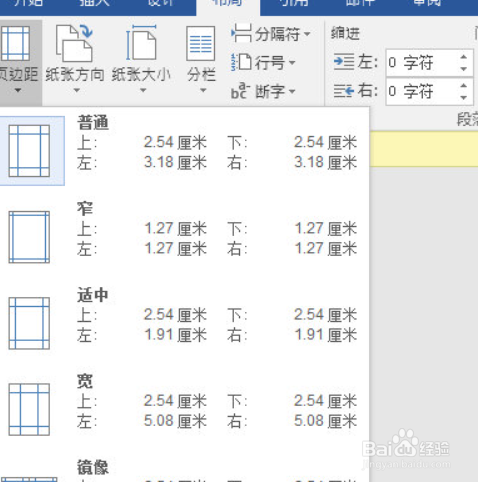Click the 3.18 厘米 right margin of 普通

tap(325, 162)
